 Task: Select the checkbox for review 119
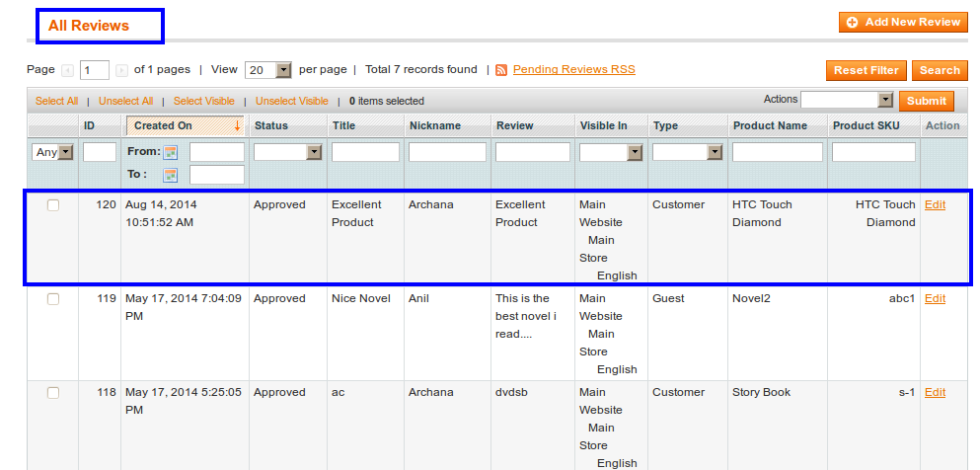tap(53, 299)
